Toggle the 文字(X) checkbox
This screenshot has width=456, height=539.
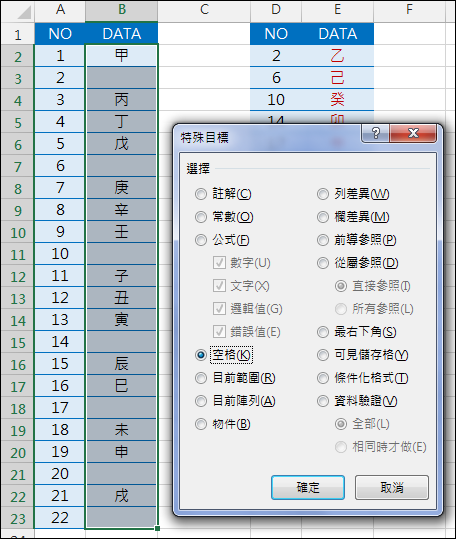219,286
